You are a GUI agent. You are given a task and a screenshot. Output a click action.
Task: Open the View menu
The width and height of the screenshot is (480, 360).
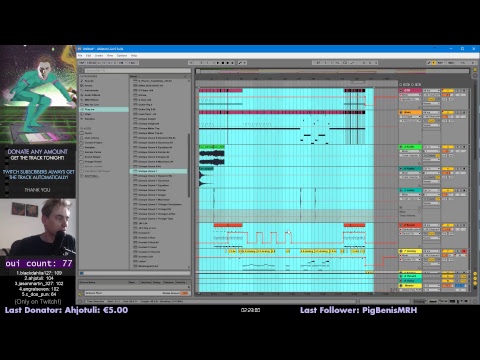tap(110, 55)
